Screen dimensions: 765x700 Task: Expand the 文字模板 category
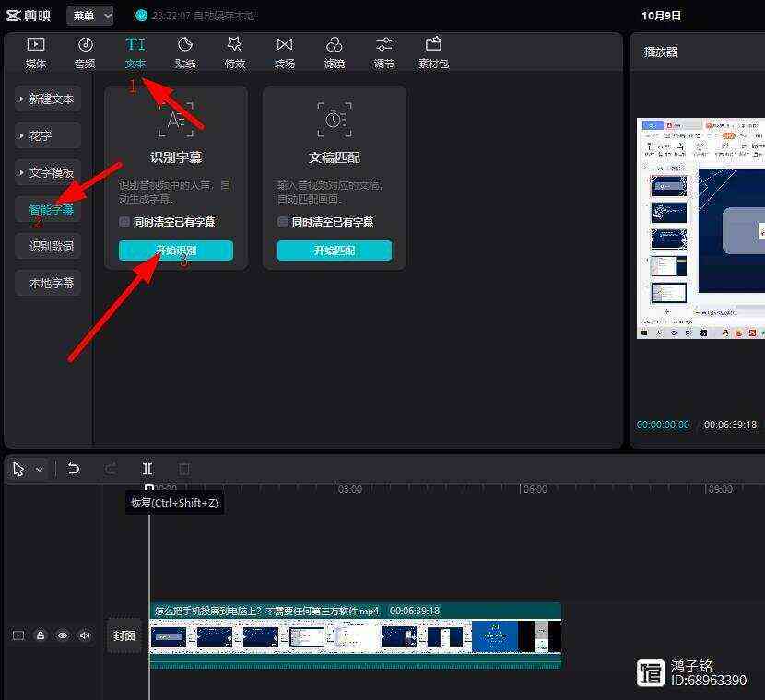(48, 172)
